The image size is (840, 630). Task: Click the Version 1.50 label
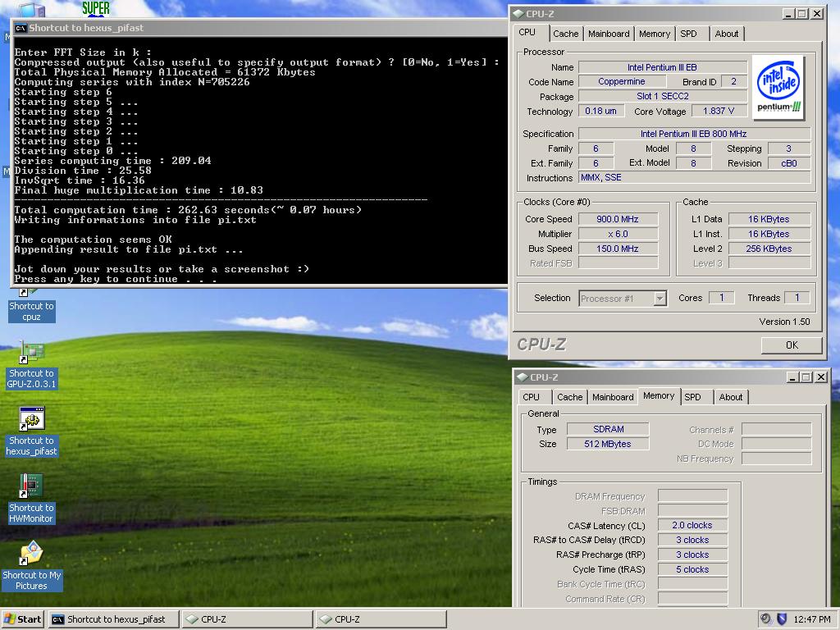pos(784,322)
